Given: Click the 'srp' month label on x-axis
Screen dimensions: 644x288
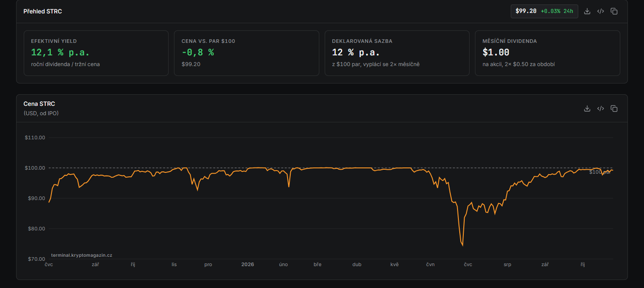Looking at the screenshot, I should (507, 264).
